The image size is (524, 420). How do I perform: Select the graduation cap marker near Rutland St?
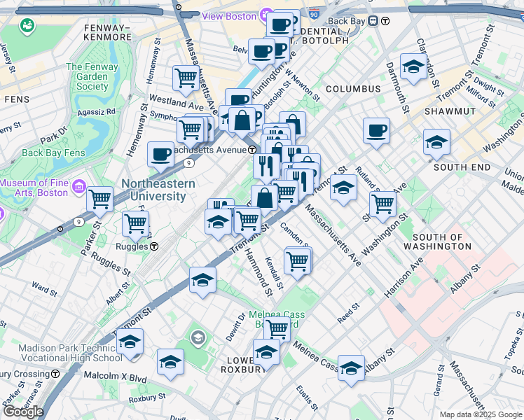pyautogui.click(x=343, y=189)
